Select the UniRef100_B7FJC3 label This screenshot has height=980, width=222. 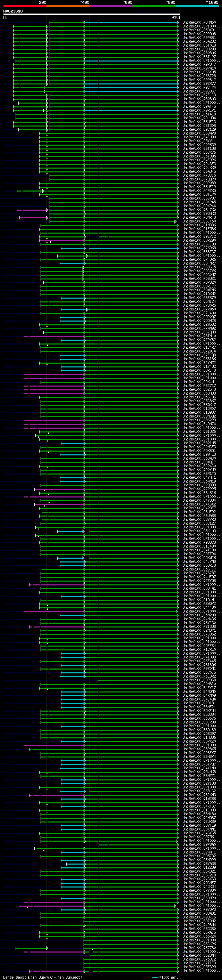pos(199,95)
